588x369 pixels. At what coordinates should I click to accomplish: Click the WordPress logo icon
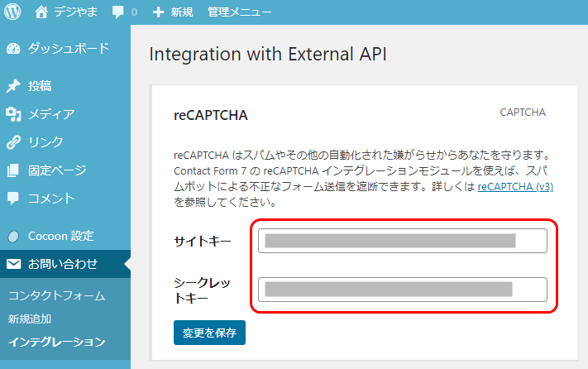[12, 12]
